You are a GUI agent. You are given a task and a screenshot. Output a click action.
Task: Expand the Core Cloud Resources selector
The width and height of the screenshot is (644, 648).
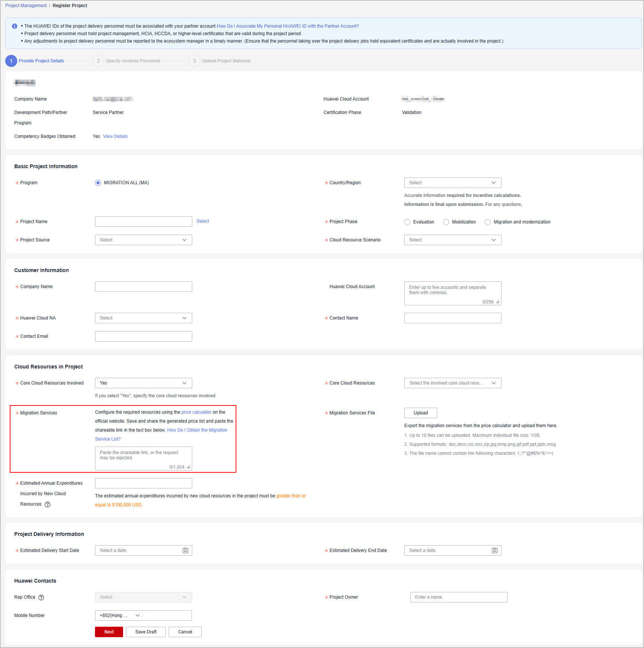tap(453, 383)
